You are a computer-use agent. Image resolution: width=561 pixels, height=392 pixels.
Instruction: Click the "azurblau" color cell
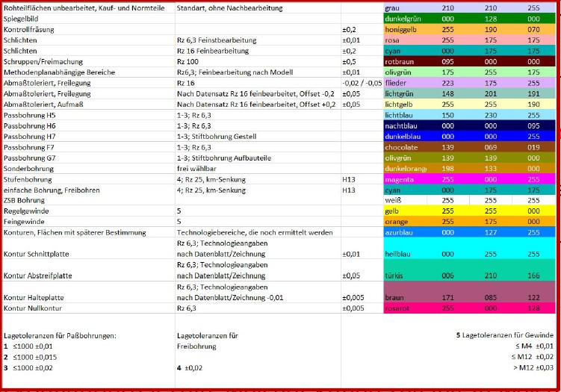coord(405,232)
